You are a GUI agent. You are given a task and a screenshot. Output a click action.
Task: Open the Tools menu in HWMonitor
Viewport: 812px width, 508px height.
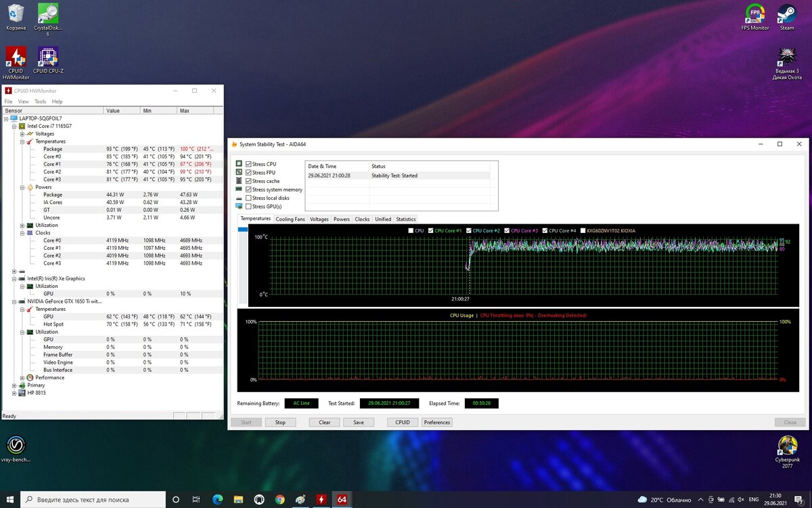coord(40,101)
